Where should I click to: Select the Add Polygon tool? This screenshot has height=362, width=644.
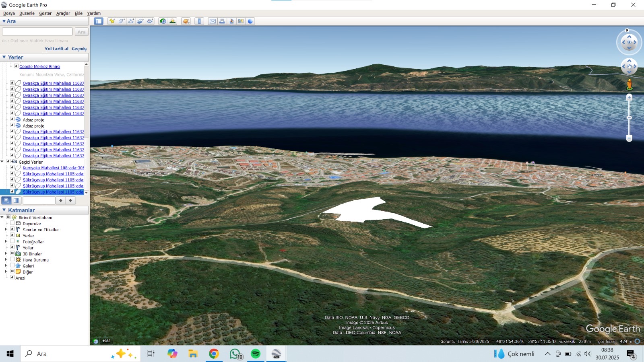pyautogui.click(x=122, y=21)
